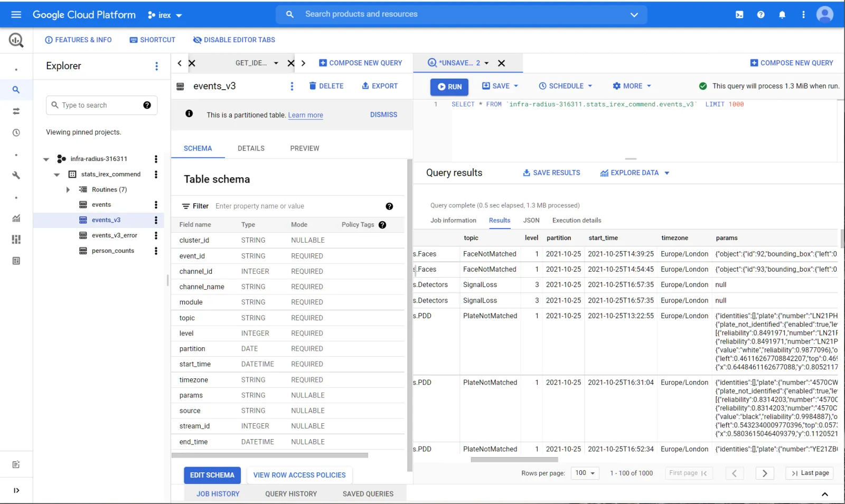Open the release notes icon at sidebar bottom
The height and width of the screenshot is (504, 845).
pyautogui.click(x=16, y=464)
